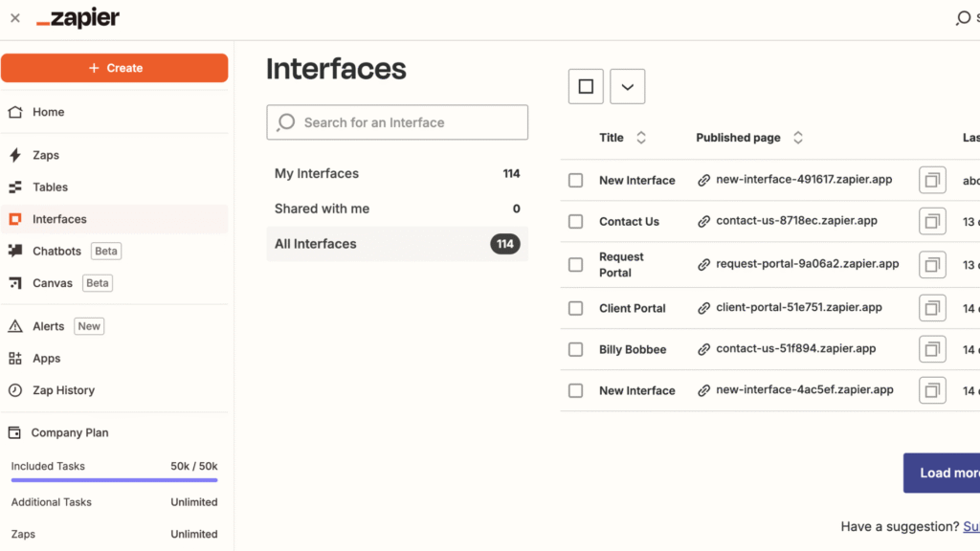
Task: Open the Request Portal interface title
Action: 621,265
